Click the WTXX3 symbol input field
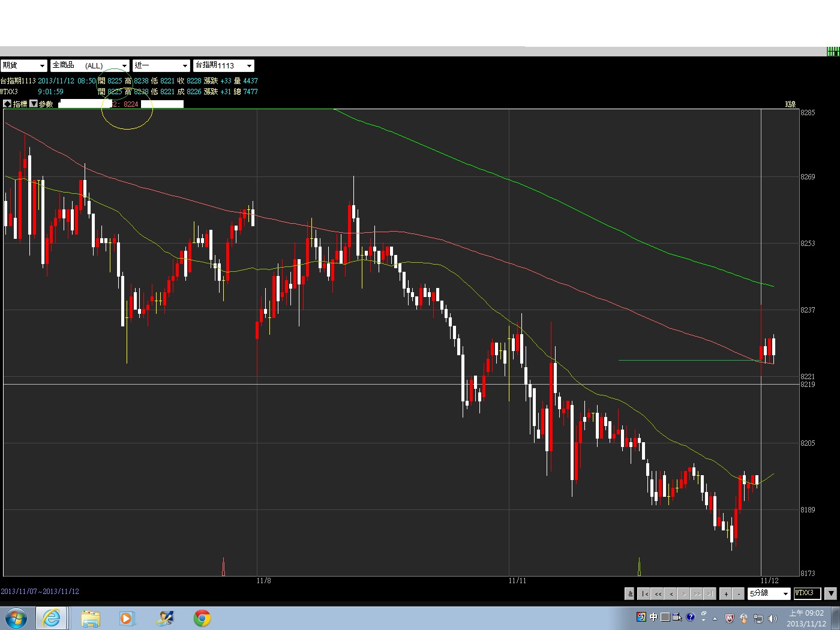The height and width of the screenshot is (630, 840). (807, 593)
